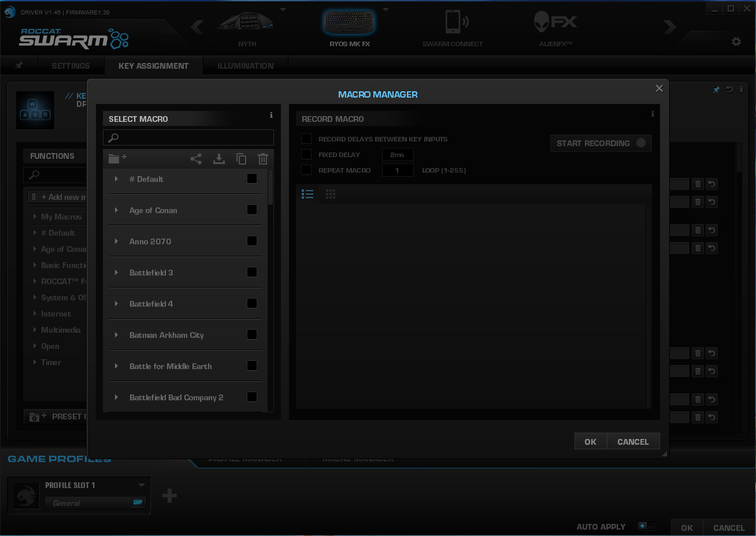Close the Macro Manager dialog
Screen dimensions: 756x536
659,88
